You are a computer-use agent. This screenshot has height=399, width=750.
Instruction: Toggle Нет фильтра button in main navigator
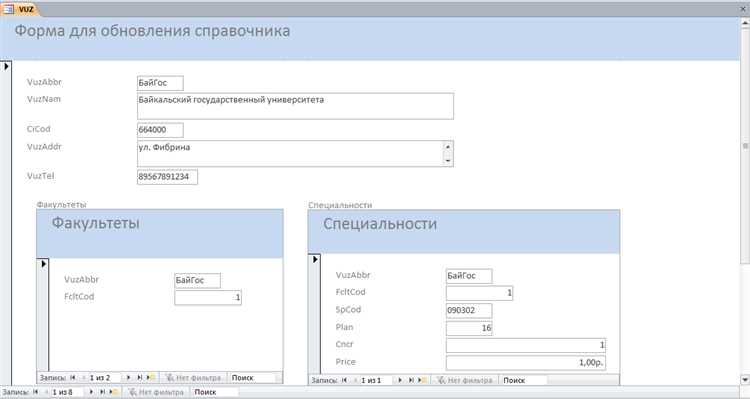click(156, 392)
